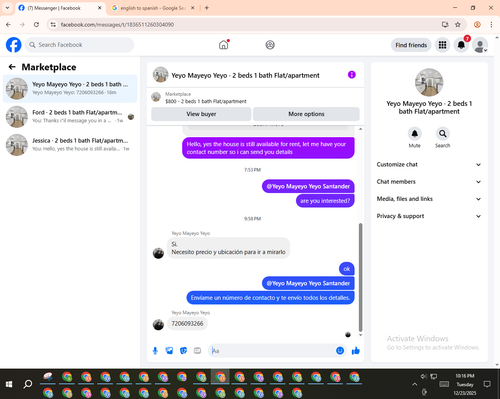
Task: Send a voice clip with microphone icon
Action: 155,351
